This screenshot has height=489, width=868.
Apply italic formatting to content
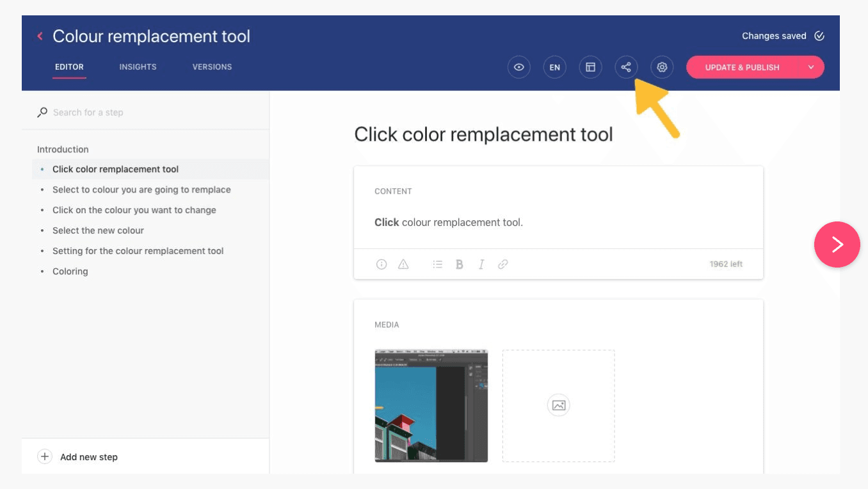pyautogui.click(x=481, y=264)
